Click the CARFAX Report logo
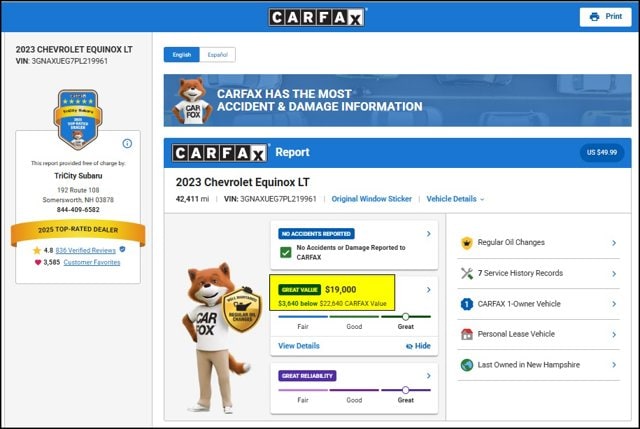This screenshot has height=429, width=640. coord(220,153)
